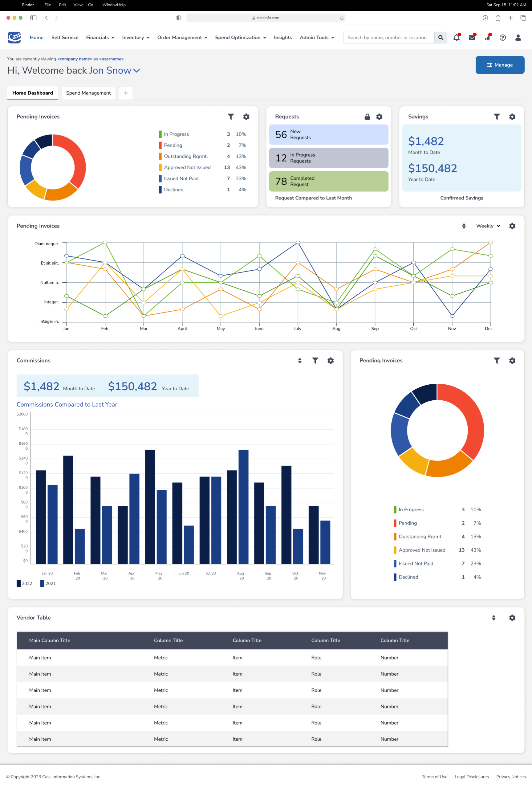Toggle the 2021 legend in Commissions chart

point(48,583)
